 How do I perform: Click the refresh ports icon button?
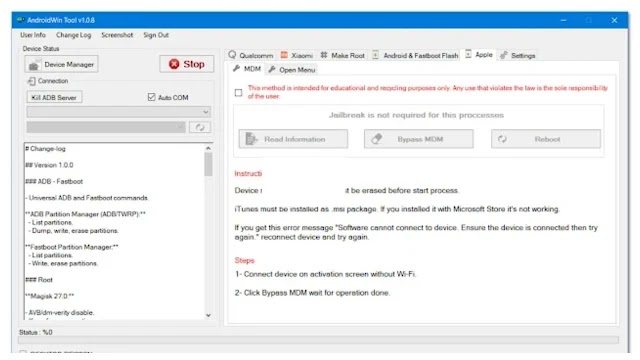(200, 127)
